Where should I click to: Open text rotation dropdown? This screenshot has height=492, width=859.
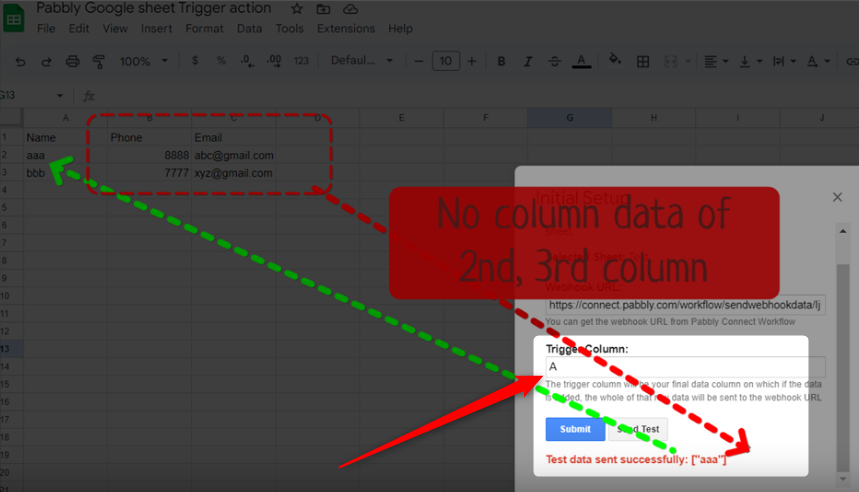coord(818,61)
